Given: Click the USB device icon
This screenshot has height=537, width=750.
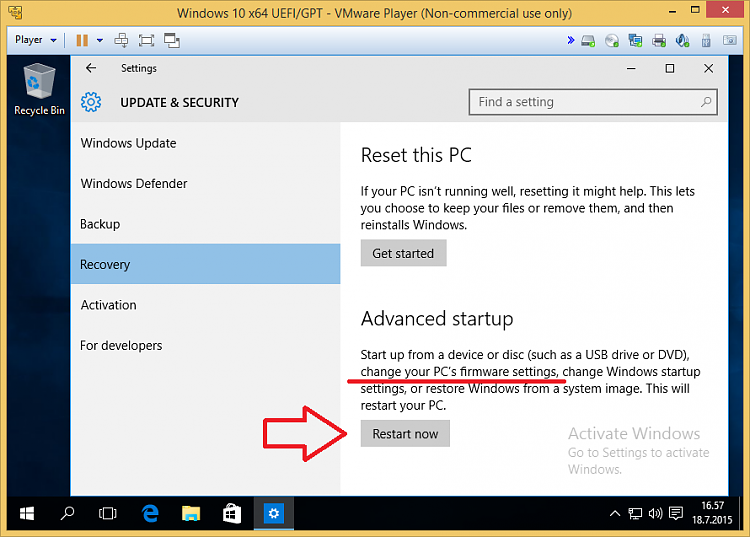Looking at the screenshot, I should (706, 41).
